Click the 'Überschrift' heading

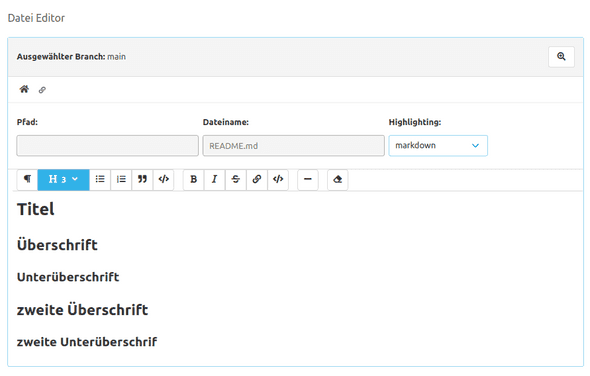(x=57, y=245)
